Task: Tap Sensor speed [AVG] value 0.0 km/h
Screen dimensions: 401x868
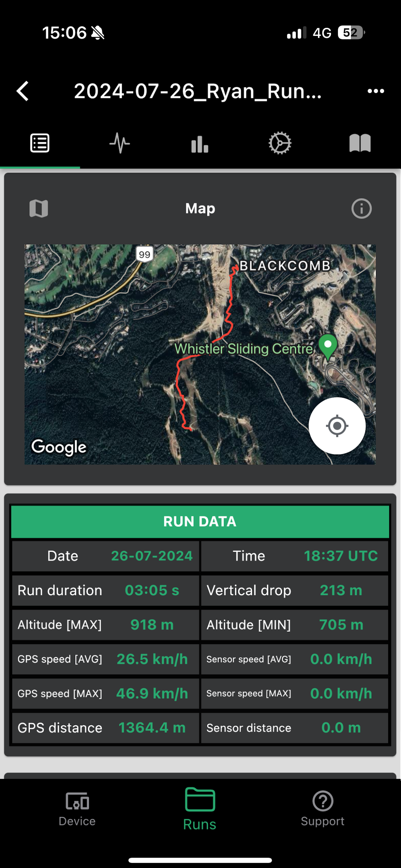Action: 341,659
